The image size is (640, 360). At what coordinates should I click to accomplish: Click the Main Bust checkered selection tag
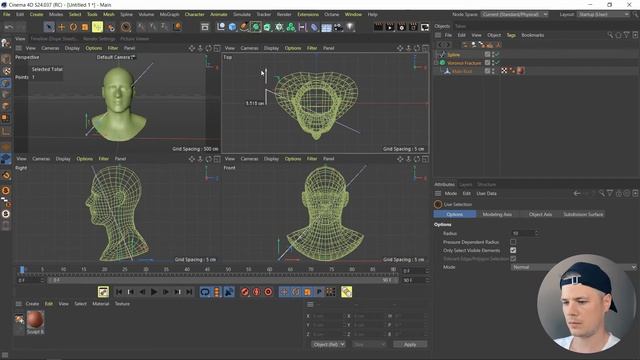pyautogui.click(x=504, y=71)
